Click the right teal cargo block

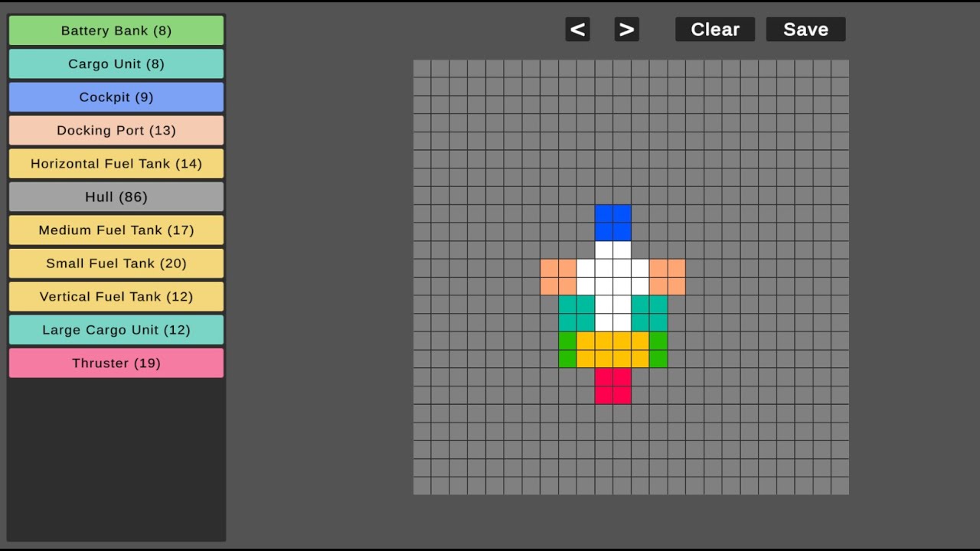[650, 313]
